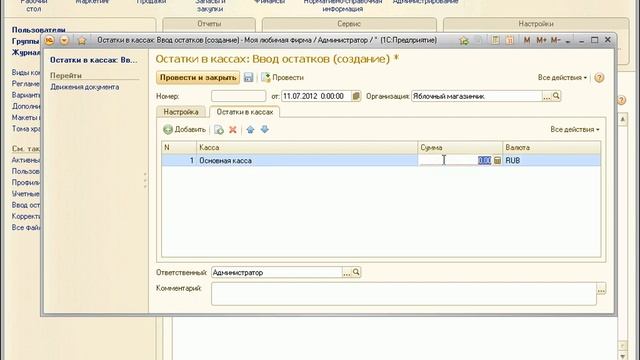
Task: Click the dropdown arrow right of M- in the title bar
Action: click(x=567, y=41)
